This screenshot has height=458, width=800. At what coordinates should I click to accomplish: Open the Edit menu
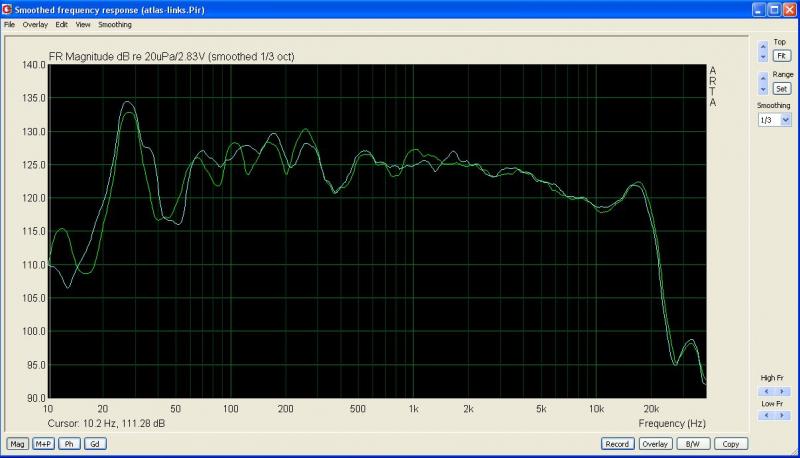click(61, 24)
